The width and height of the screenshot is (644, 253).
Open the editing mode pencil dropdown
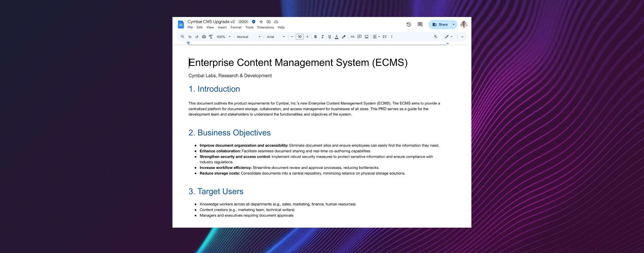449,37
